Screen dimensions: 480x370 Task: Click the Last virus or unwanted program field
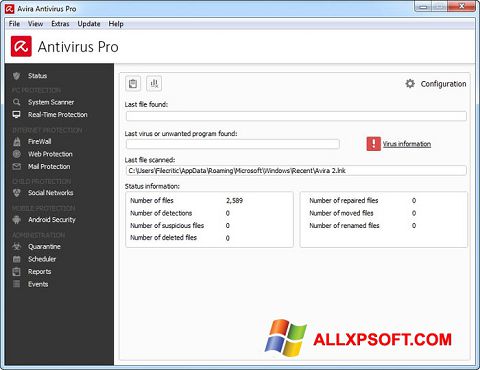[x=233, y=144]
